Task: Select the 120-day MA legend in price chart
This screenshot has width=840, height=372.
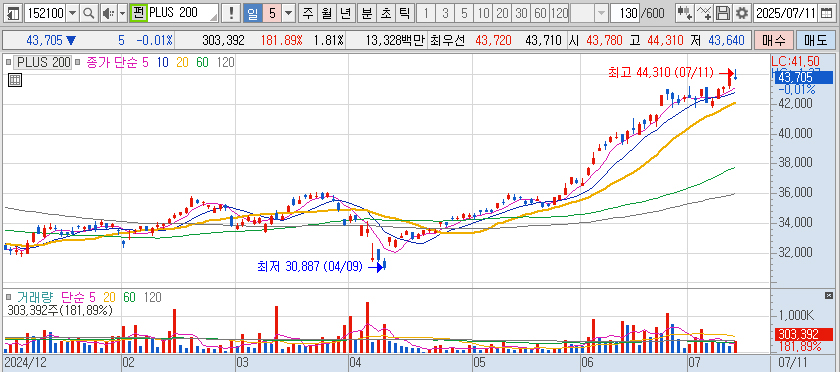Action: pos(225,63)
